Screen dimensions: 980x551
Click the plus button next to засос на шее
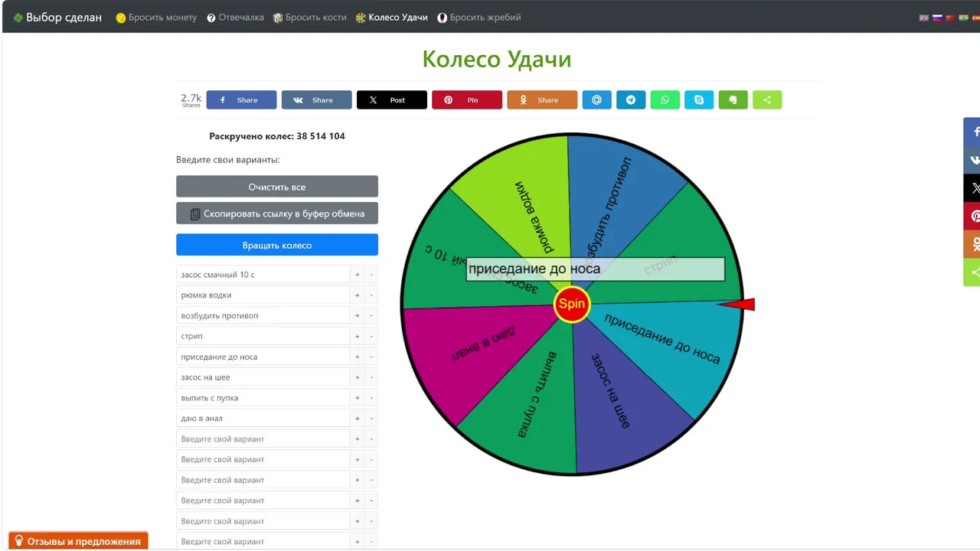pos(357,377)
